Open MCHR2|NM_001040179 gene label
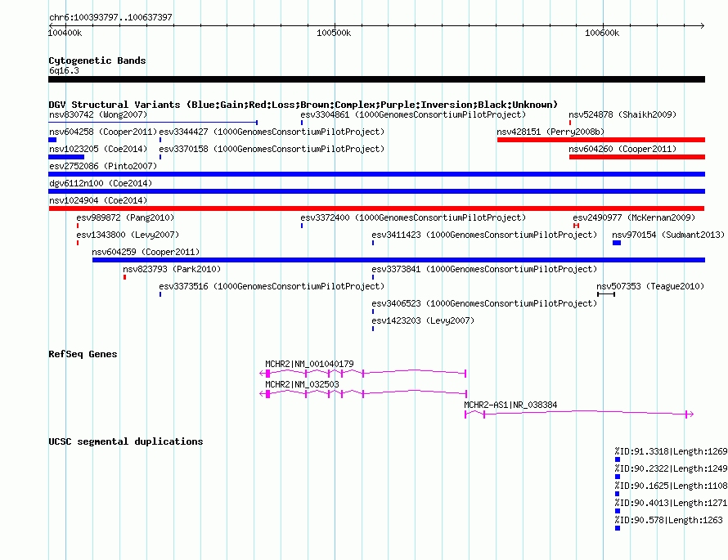Viewport: 728px width, 560px height. point(309,365)
